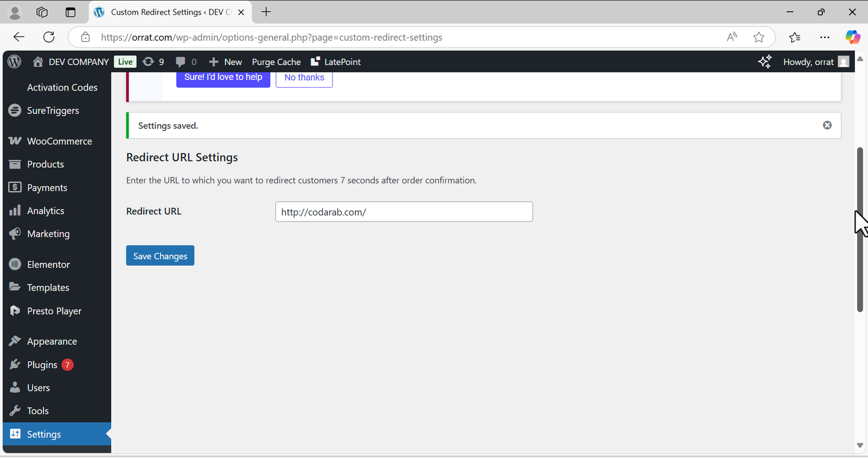The image size is (868, 458).
Task: Open browser Settings and more menu
Action: coord(825,37)
